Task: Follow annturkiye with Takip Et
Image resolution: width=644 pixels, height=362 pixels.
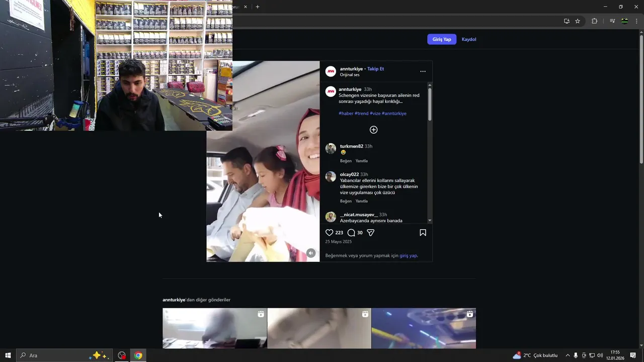Action: (x=375, y=69)
